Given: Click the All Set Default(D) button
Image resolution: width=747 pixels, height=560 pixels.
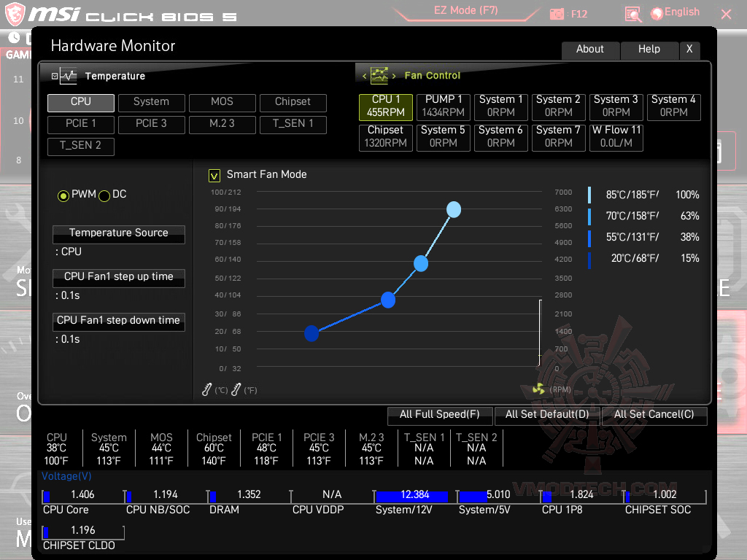Looking at the screenshot, I should 546,416.
